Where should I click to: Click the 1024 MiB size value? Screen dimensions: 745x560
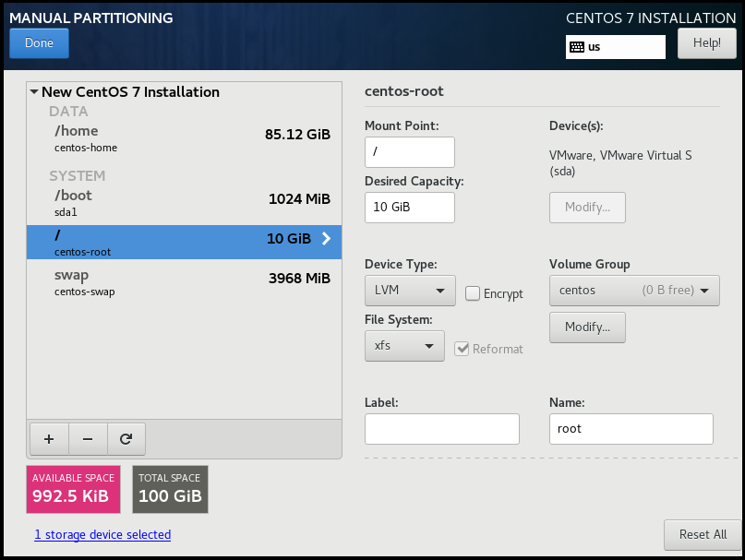pyautogui.click(x=299, y=199)
